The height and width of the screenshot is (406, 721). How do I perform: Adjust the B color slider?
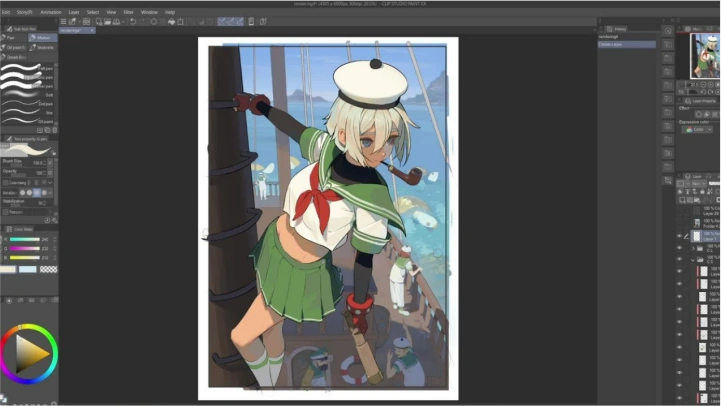click(x=25, y=257)
